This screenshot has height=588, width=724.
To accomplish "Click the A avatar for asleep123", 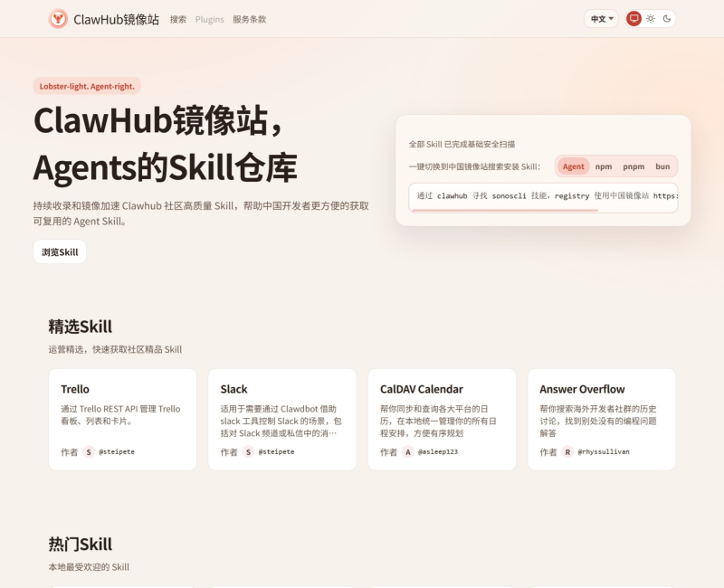I will tap(408, 451).
